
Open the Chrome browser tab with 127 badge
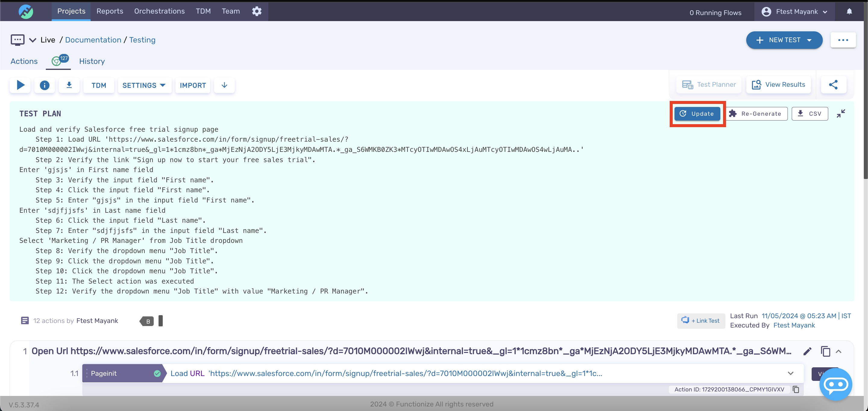coord(58,61)
